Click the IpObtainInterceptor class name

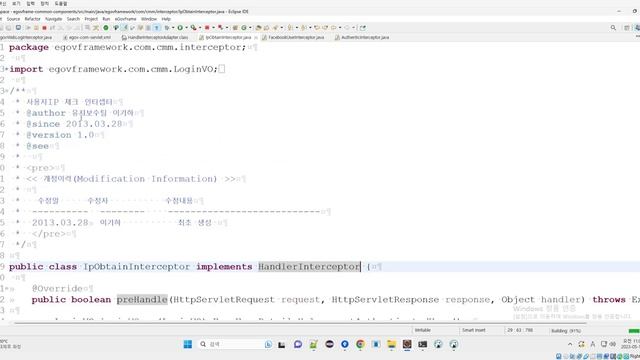tap(137, 267)
